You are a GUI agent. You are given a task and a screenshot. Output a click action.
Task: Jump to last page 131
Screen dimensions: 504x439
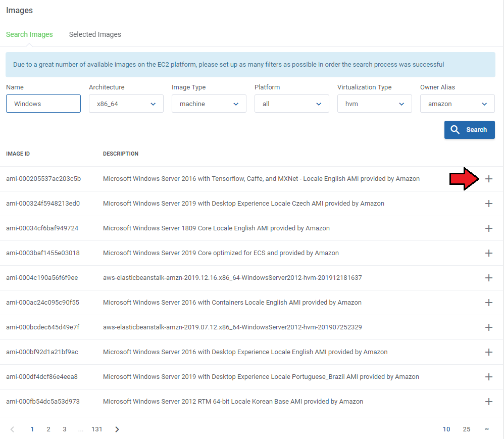pyautogui.click(x=97, y=429)
